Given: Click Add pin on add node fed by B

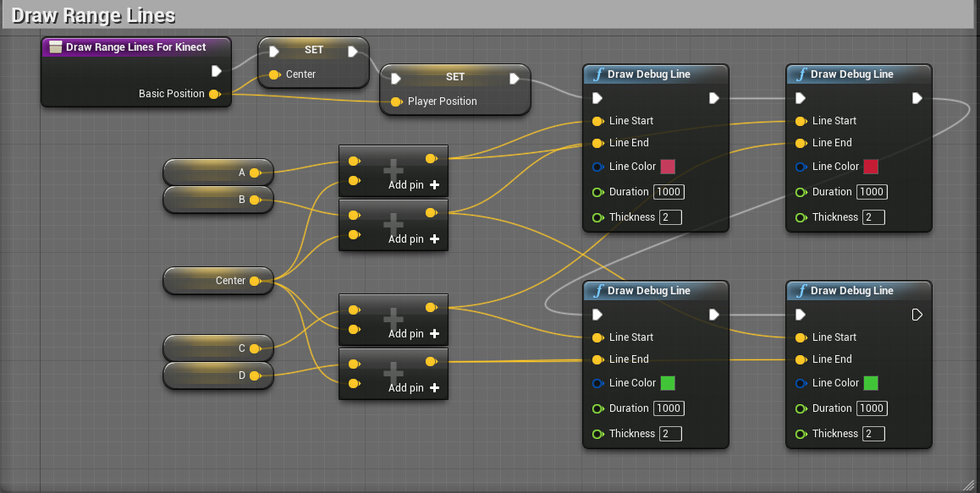Looking at the screenshot, I should point(414,238).
